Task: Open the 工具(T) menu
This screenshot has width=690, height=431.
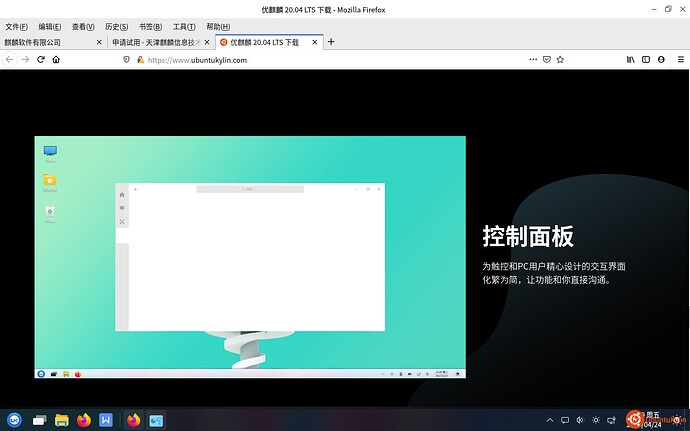Action: click(x=184, y=27)
